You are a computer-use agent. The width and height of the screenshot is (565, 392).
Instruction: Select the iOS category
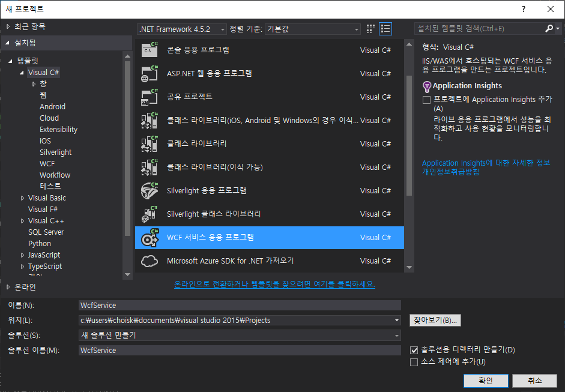pyautogui.click(x=45, y=141)
